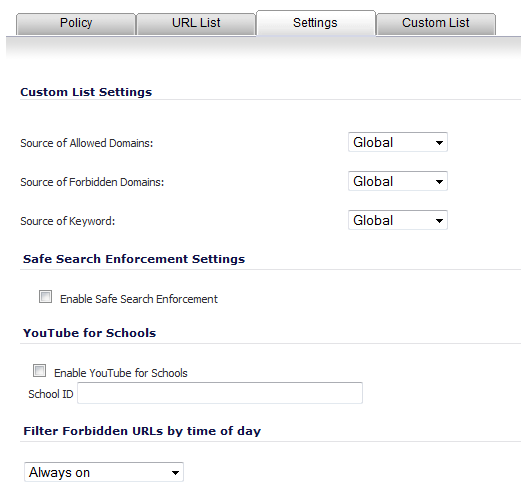Click the School ID label text

tap(51, 394)
